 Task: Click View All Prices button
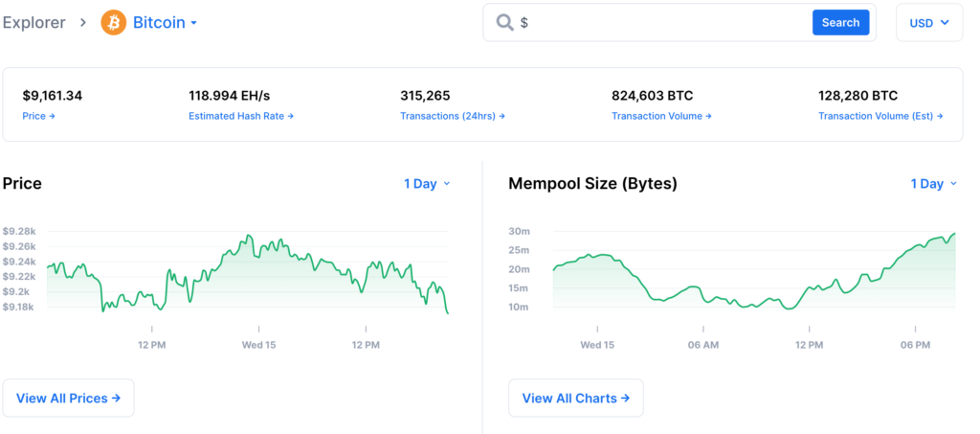tap(68, 398)
